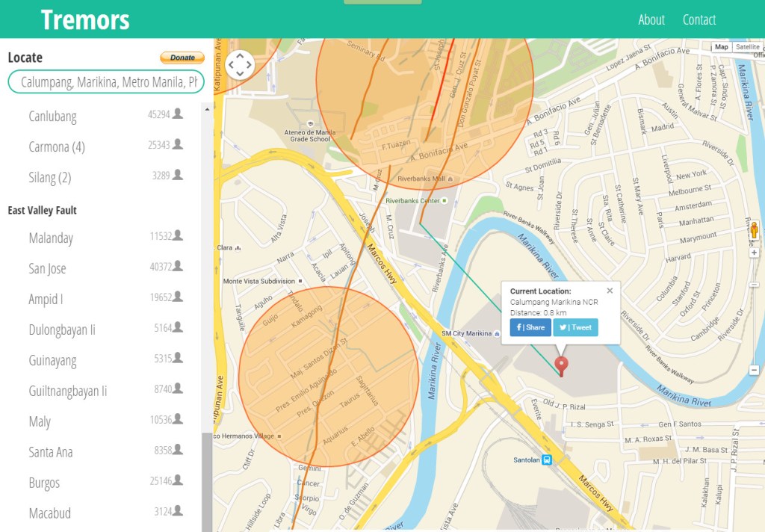Drop the Street View pegman icon
The image size is (765, 532).
(x=753, y=230)
